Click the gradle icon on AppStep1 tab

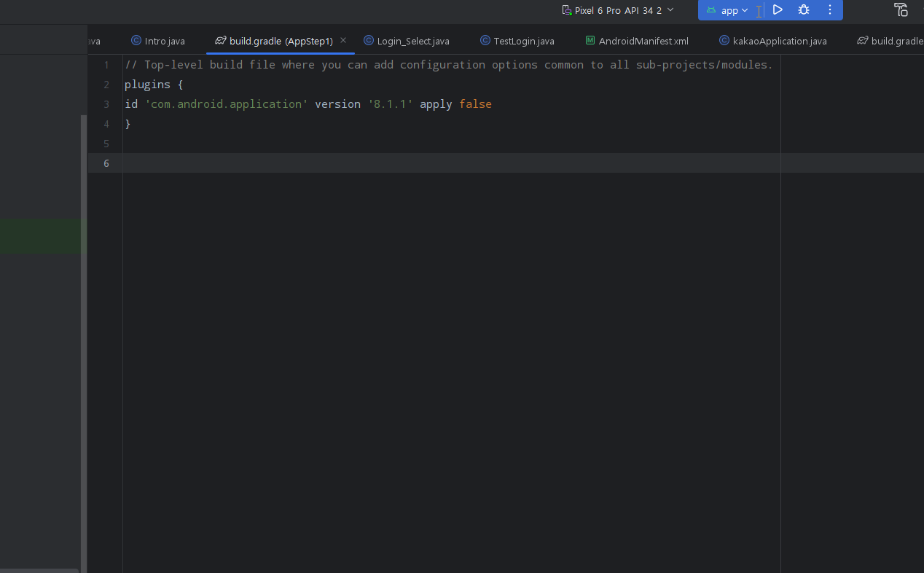coord(221,41)
